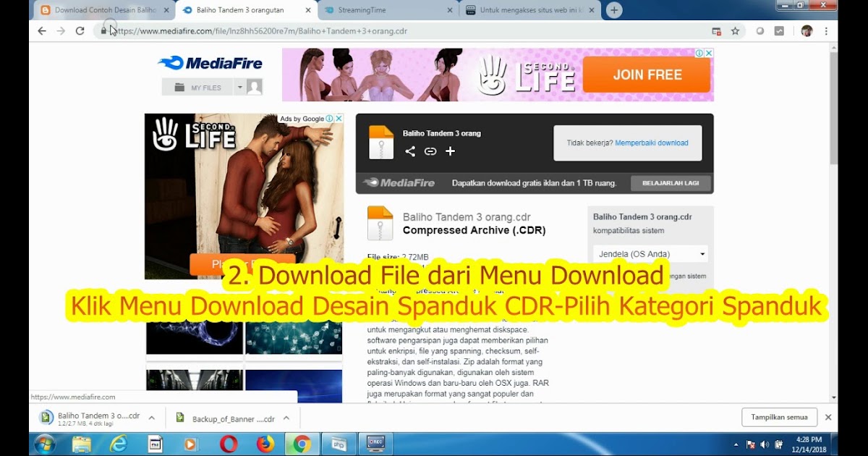Open Windows Explorer from the taskbar
The height and width of the screenshot is (456, 868).
(x=82, y=444)
